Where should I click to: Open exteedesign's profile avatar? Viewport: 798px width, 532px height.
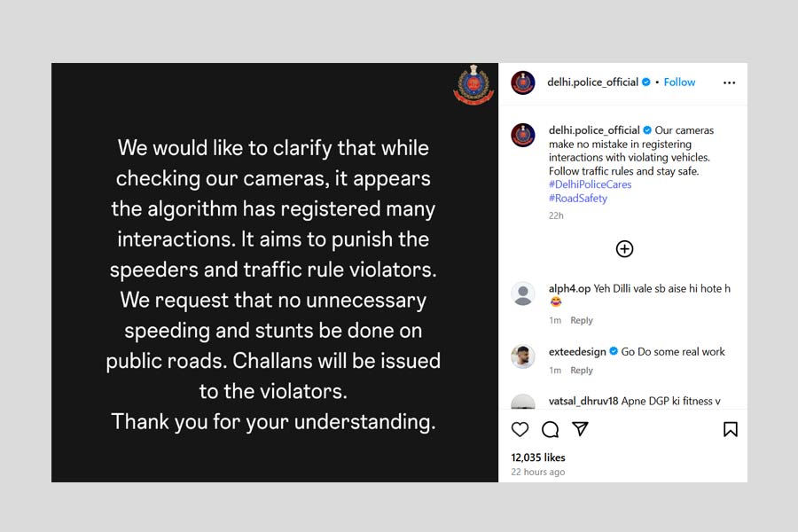523,356
